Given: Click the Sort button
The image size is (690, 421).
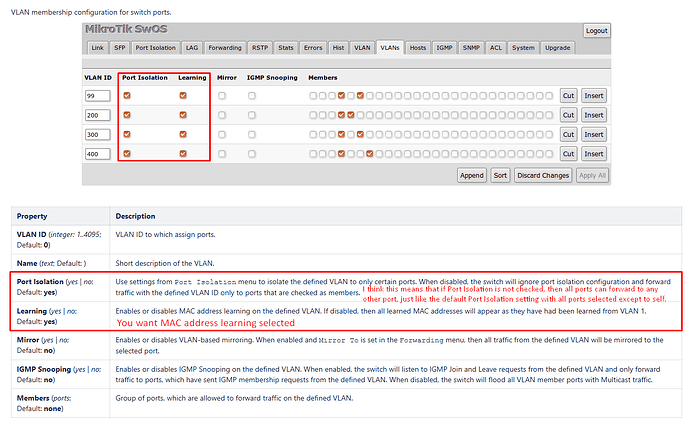Looking at the screenshot, I should [500, 175].
